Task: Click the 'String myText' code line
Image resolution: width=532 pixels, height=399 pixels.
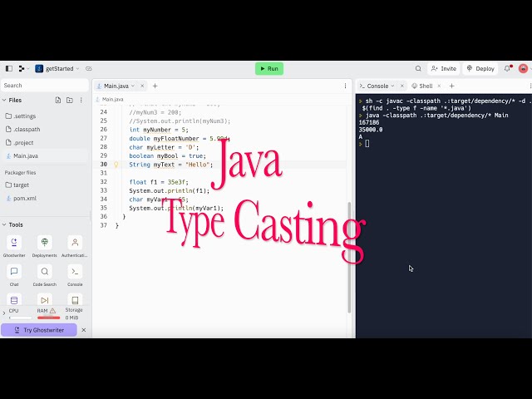Action: click(x=170, y=165)
